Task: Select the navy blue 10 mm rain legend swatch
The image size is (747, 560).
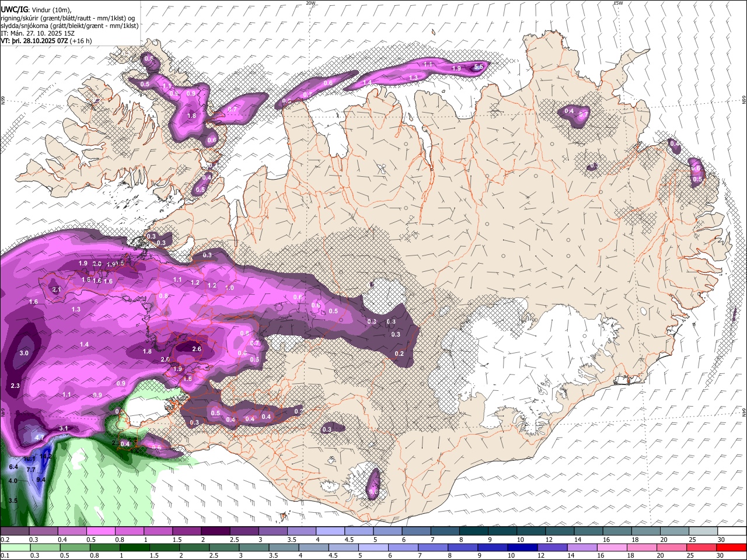Action: (523, 547)
